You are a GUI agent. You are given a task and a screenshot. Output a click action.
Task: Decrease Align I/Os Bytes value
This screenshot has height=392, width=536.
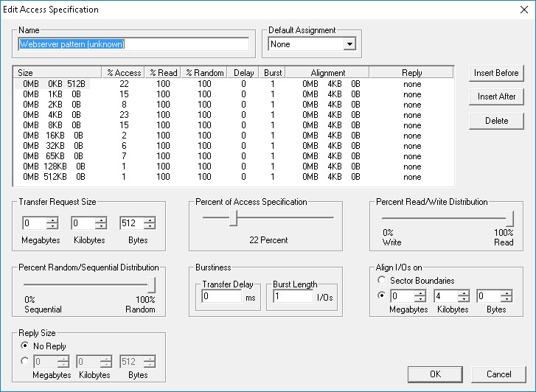pyautogui.click(x=507, y=299)
